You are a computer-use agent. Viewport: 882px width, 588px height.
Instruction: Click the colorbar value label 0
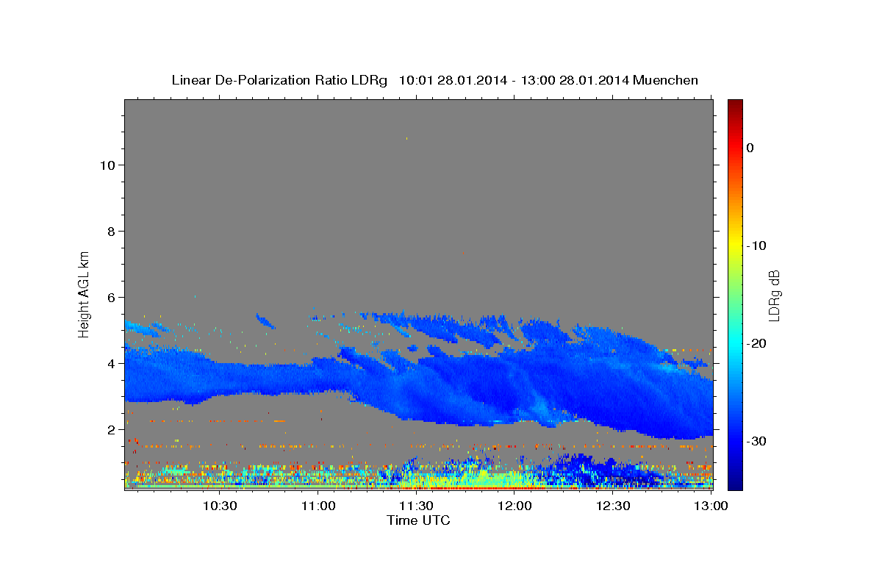click(750, 148)
